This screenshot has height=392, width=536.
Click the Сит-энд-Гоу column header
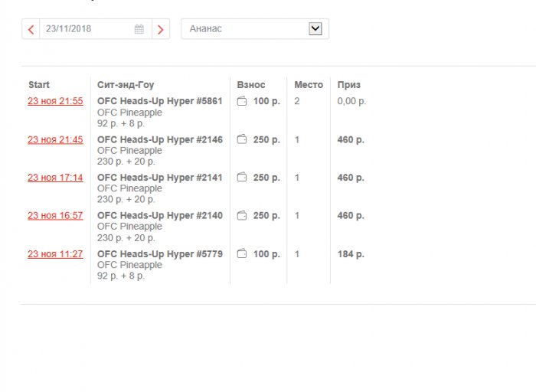pyautogui.click(x=126, y=85)
